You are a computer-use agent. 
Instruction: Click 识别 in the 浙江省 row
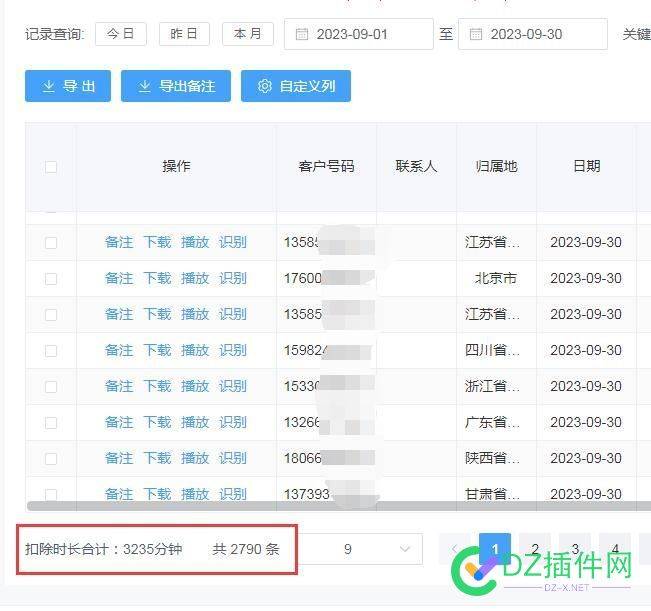[233, 386]
